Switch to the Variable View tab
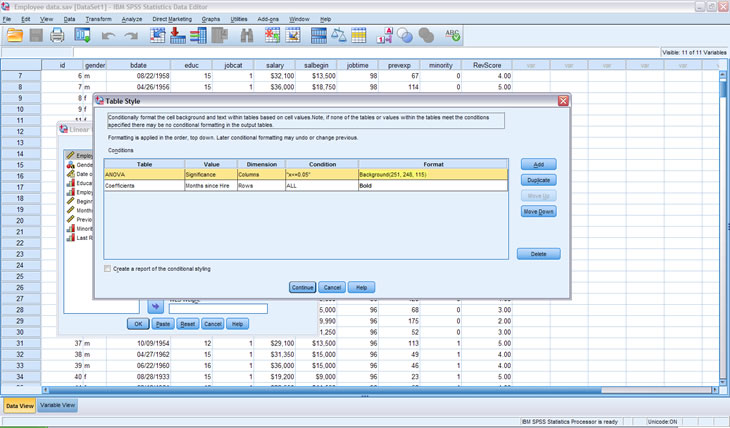Image resolution: width=730 pixels, height=428 pixels. tap(58, 405)
